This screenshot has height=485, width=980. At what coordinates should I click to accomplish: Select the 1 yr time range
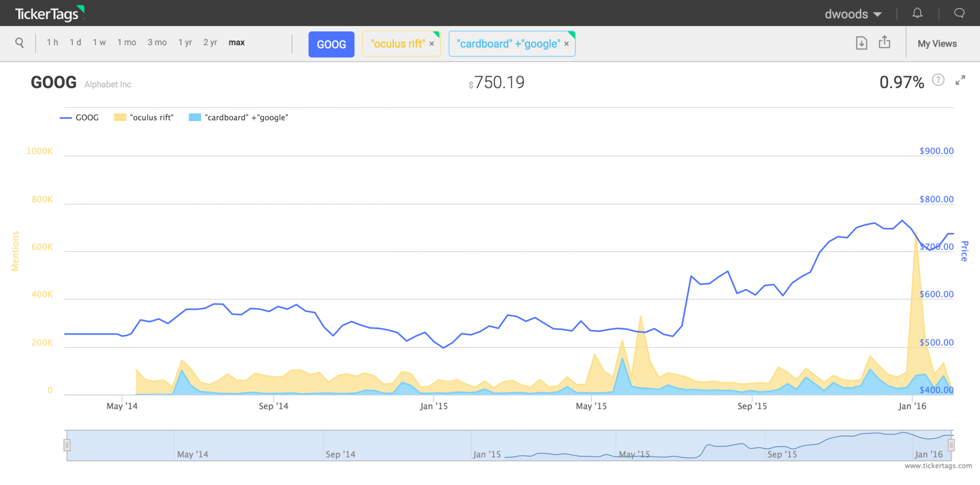pyautogui.click(x=185, y=42)
